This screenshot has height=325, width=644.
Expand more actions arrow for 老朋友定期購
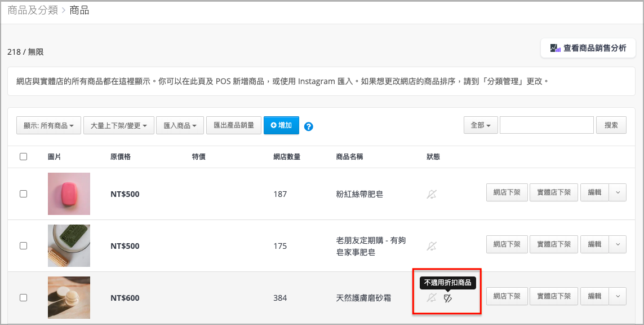(x=618, y=244)
